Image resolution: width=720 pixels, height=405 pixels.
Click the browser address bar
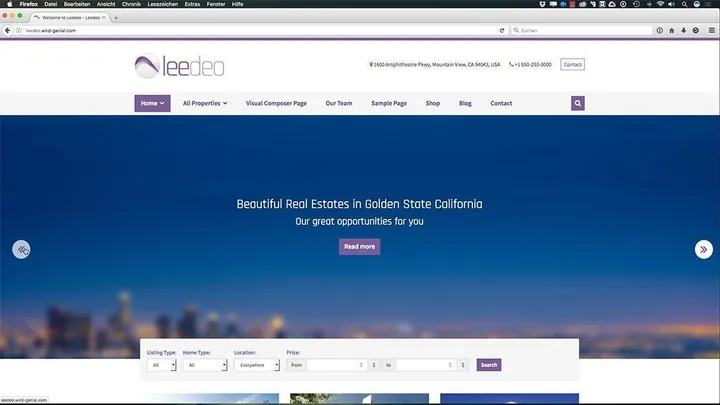click(x=262, y=30)
